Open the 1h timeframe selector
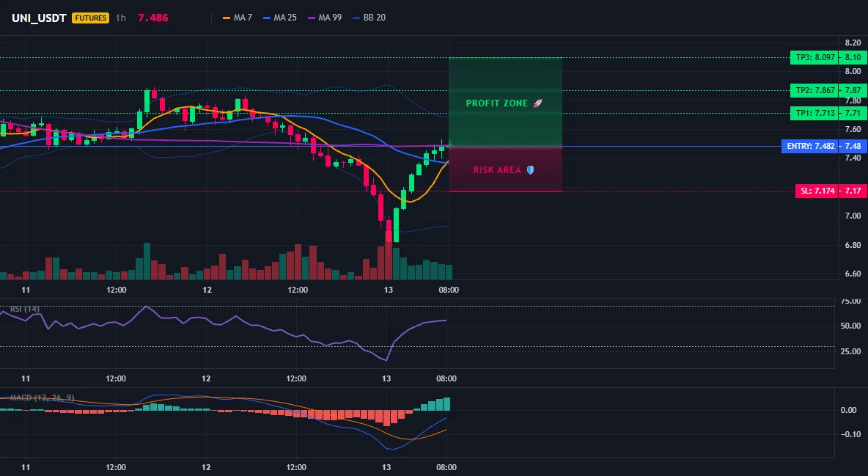The image size is (868, 476). point(121,18)
